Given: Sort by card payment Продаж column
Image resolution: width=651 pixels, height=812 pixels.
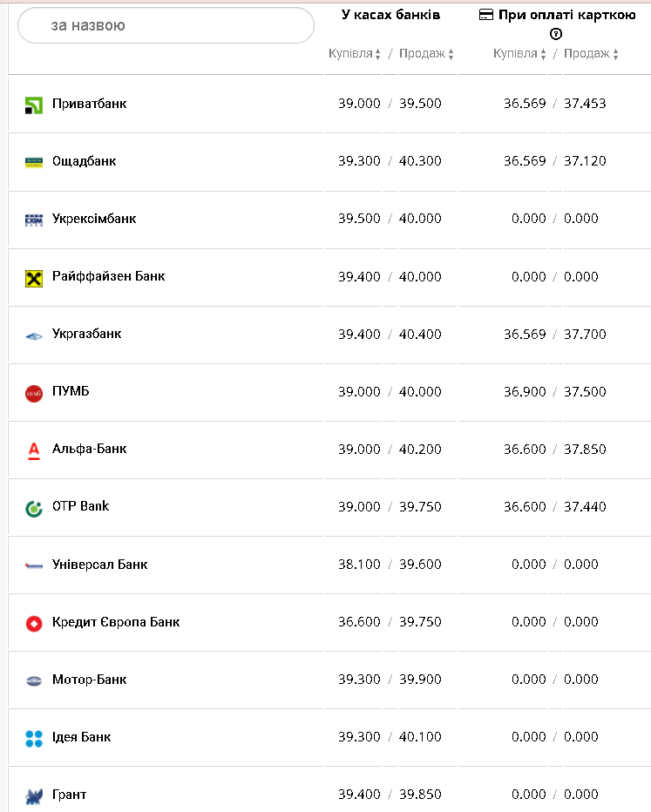Looking at the screenshot, I should pos(591,54).
